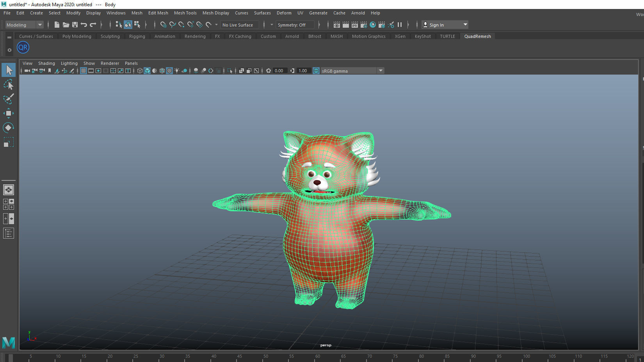Redo the action arrow
The height and width of the screenshot is (362, 644).
pos(93,25)
